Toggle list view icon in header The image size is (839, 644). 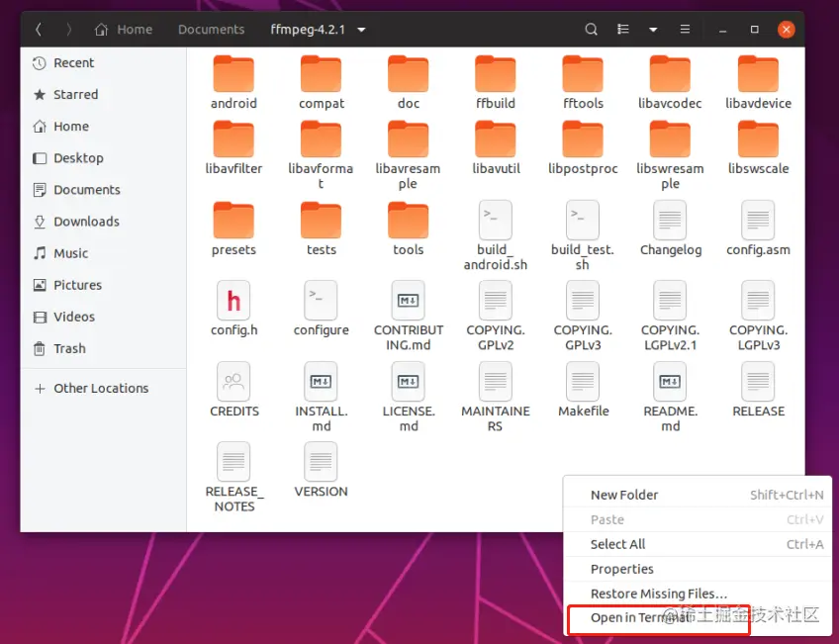(623, 30)
